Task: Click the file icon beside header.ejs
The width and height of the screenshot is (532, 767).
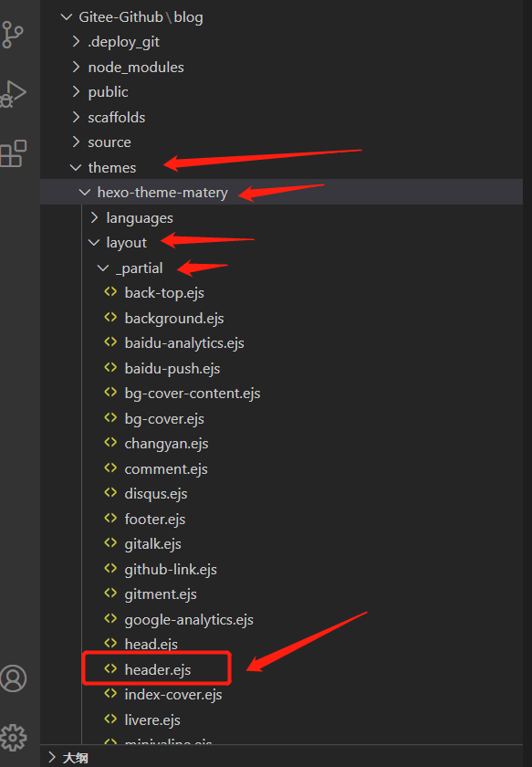Action: pyautogui.click(x=110, y=668)
